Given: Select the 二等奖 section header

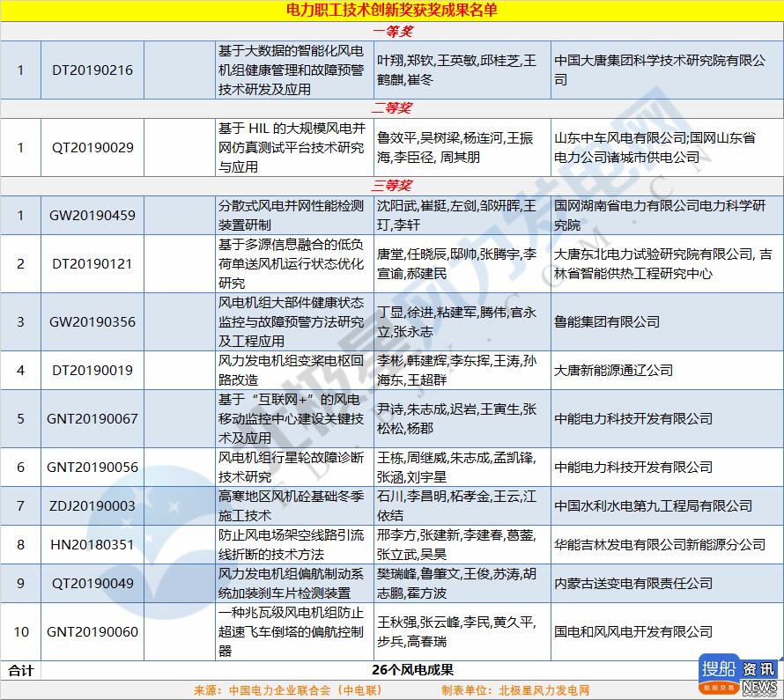Looking at the screenshot, I should [392, 108].
